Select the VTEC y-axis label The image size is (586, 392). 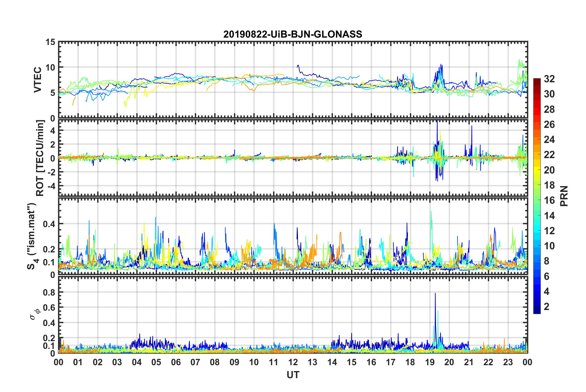[x=38, y=80]
